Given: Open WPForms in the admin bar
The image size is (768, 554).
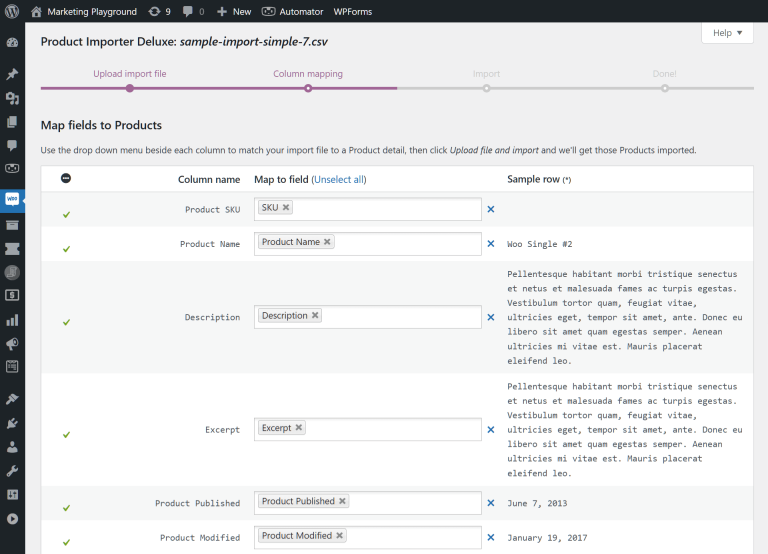Looking at the screenshot, I should 353,11.
